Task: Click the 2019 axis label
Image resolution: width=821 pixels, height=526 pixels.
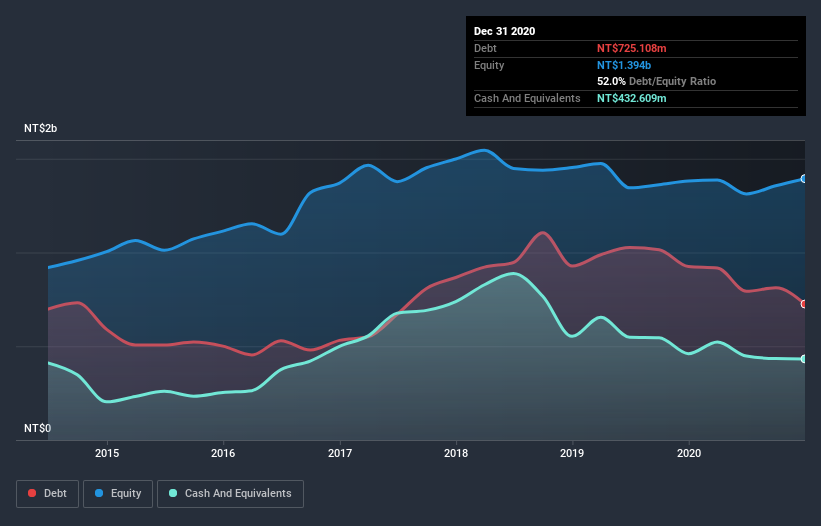Action: pos(572,453)
